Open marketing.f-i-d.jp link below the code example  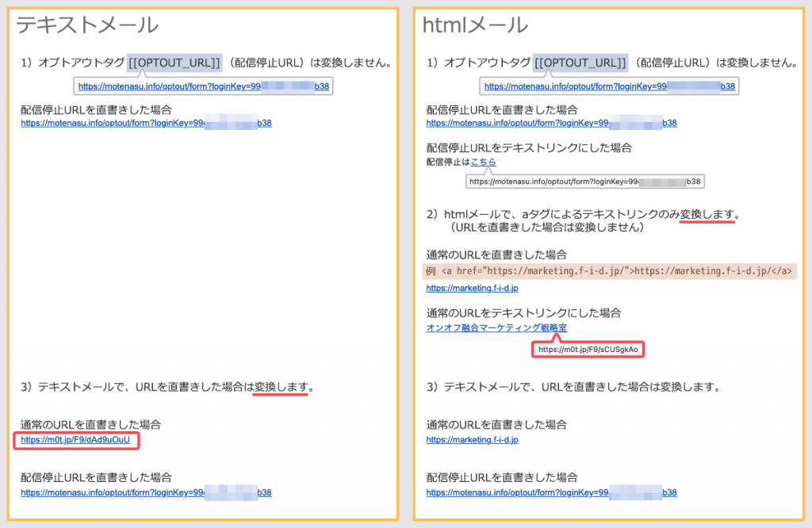[x=472, y=288]
